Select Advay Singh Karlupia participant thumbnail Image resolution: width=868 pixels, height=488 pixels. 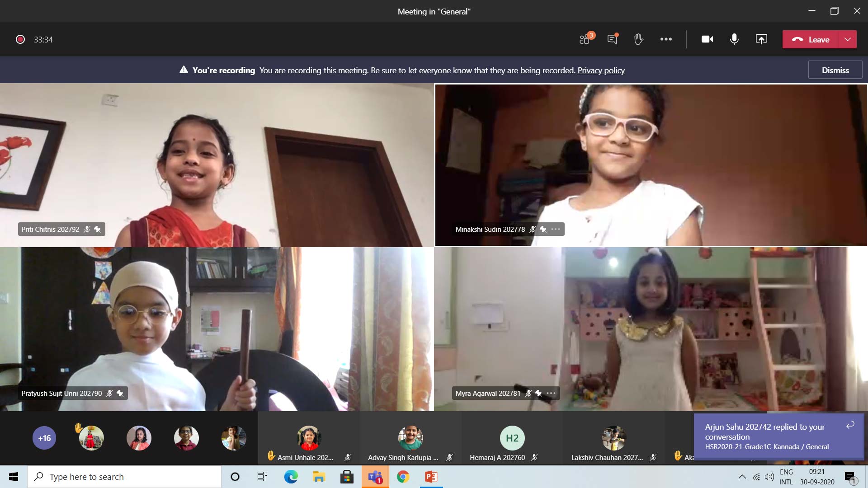(410, 438)
